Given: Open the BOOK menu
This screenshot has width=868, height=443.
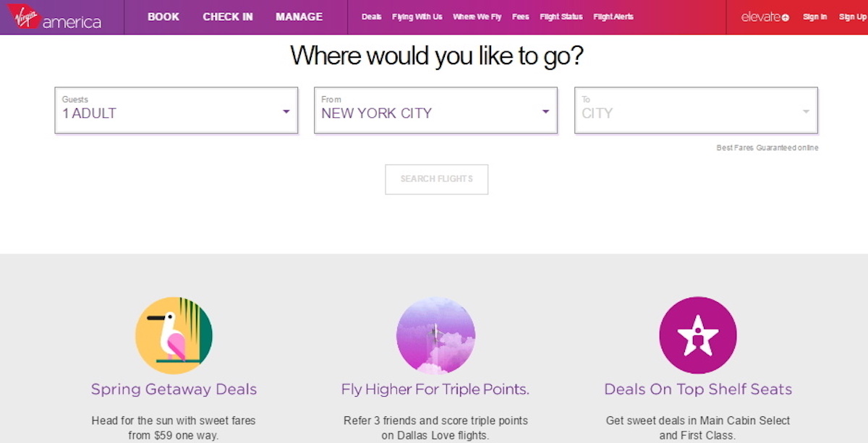Looking at the screenshot, I should pos(163,17).
